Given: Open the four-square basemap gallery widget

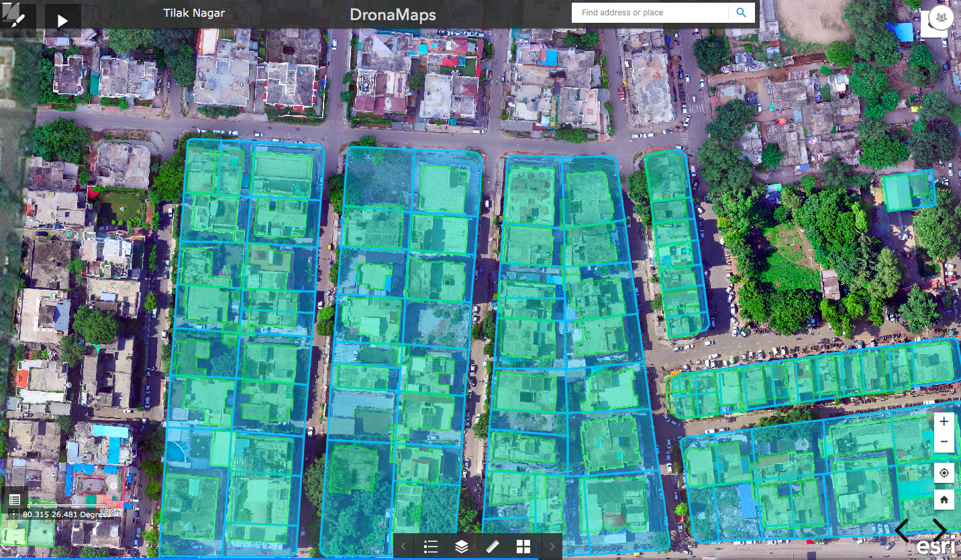Looking at the screenshot, I should tap(523, 547).
